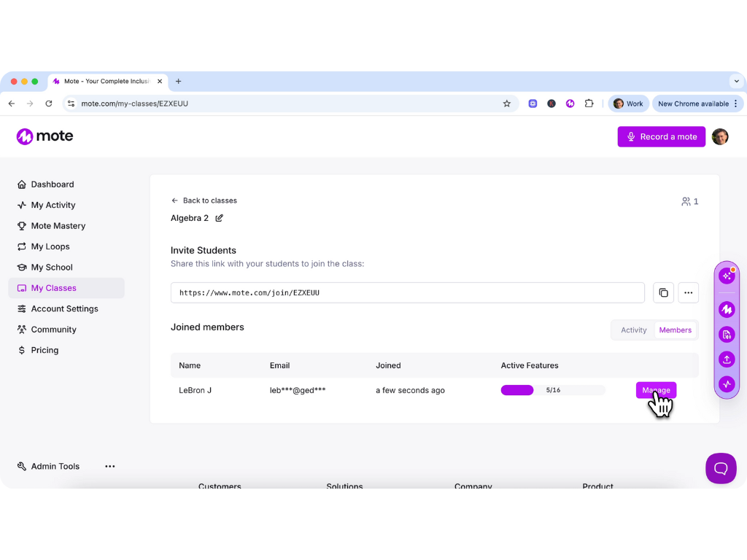Click the Email column header
This screenshot has width=747, height=560.
279,365
